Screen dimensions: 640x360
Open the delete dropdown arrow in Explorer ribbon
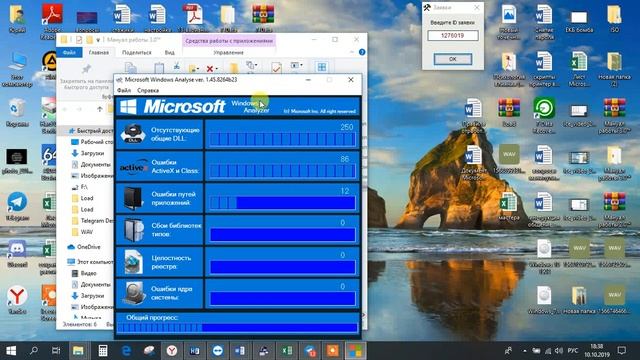pyautogui.click(x=217, y=69)
